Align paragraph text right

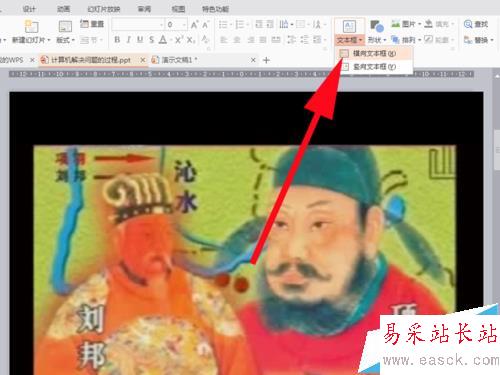point(250,40)
